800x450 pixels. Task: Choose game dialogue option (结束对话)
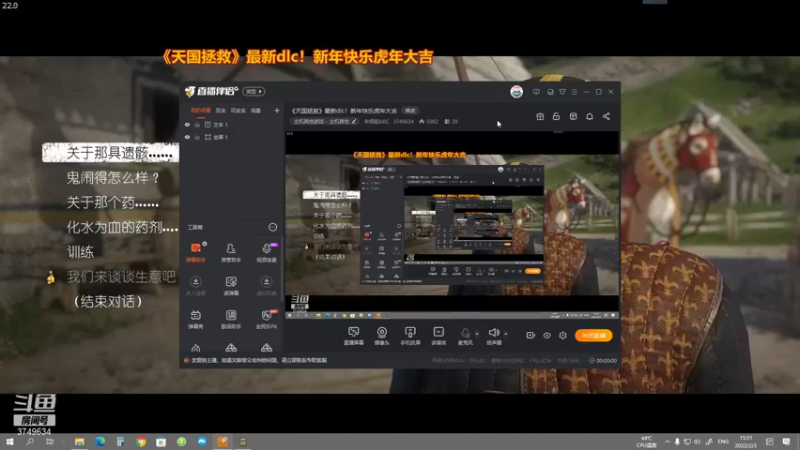[108, 301]
